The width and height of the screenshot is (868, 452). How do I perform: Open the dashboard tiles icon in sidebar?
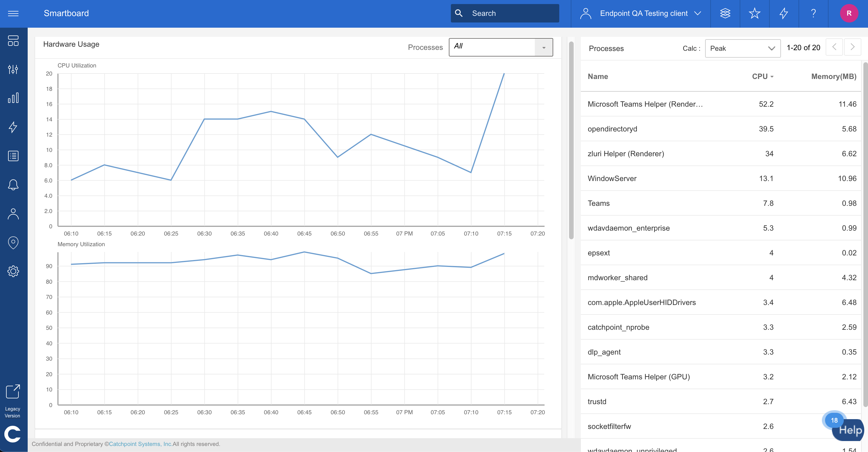click(13, 41)
